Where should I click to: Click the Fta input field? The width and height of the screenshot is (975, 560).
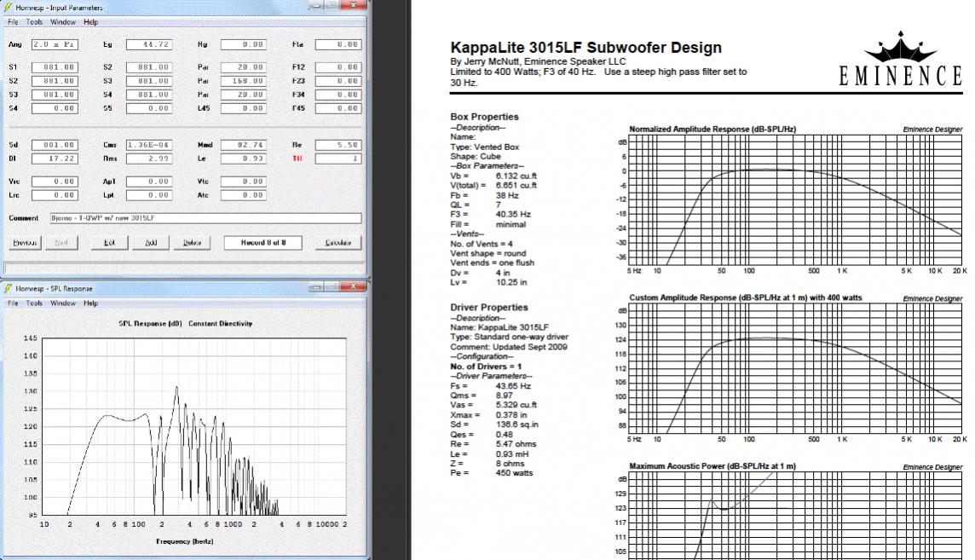pyautogui.click(x=338, y=45)
